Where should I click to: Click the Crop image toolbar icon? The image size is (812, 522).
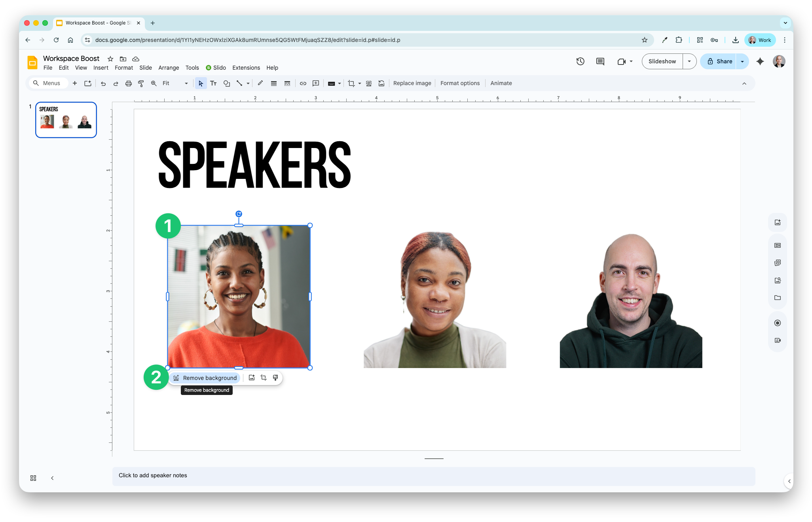pos(351,83)
